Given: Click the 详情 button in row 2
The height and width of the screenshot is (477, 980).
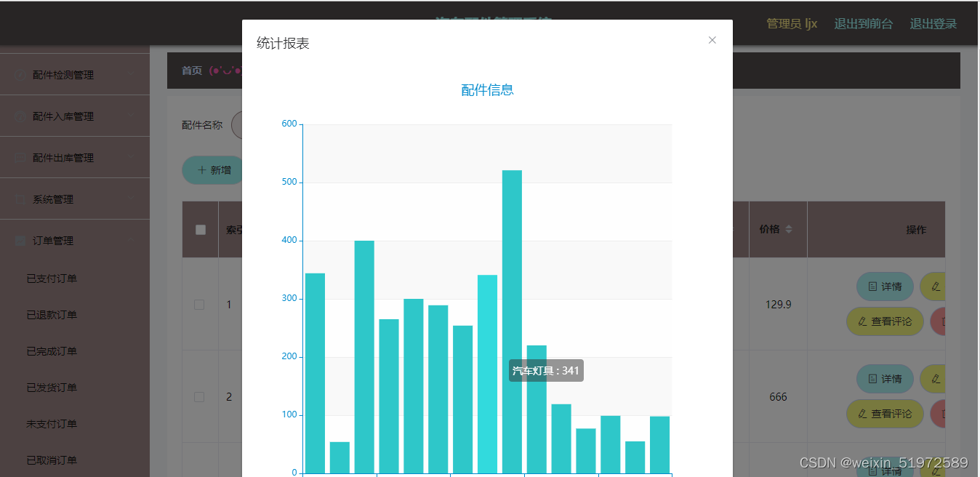Looking at the screenshot, I should 885,379.
